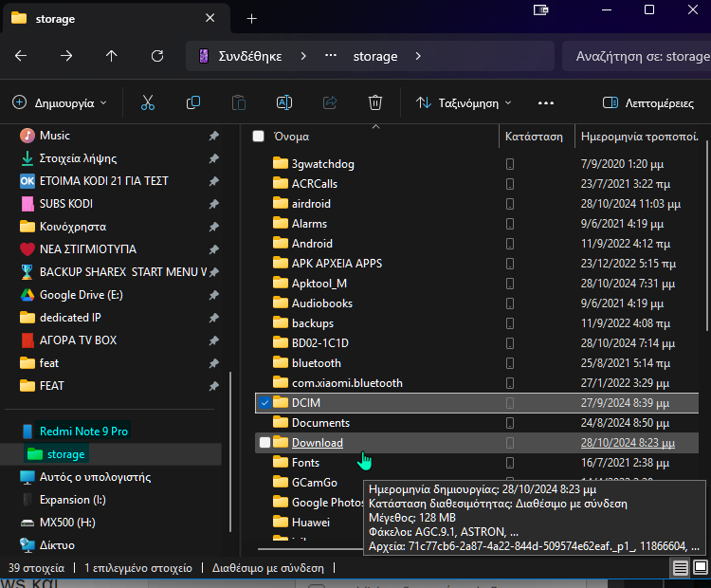The image size is (711, 588).
Task: Select the Documents folder
Action: pos(321,423)
